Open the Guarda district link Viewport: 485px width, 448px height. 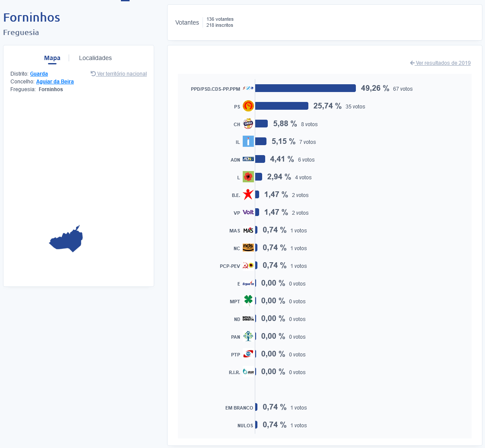pos(39,74)
